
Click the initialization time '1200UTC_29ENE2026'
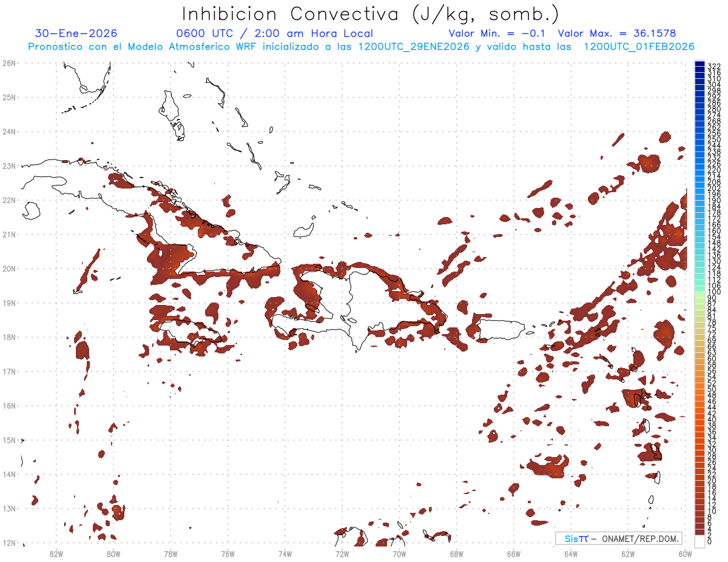tap(414, 47)
